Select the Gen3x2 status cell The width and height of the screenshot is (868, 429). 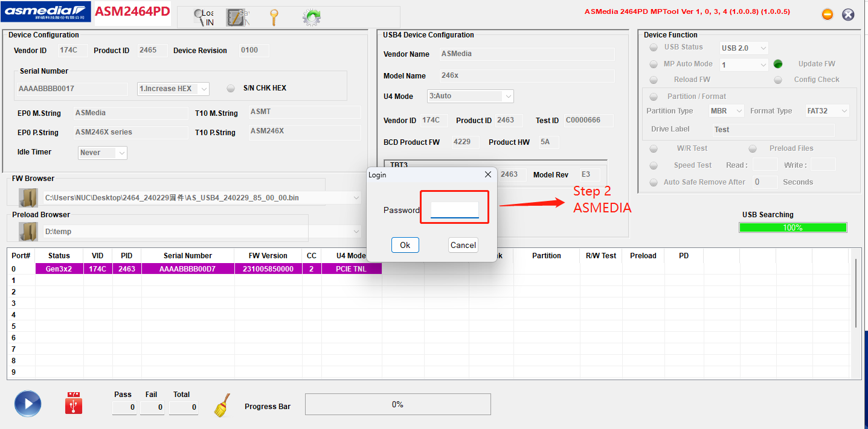click(59, 269)
